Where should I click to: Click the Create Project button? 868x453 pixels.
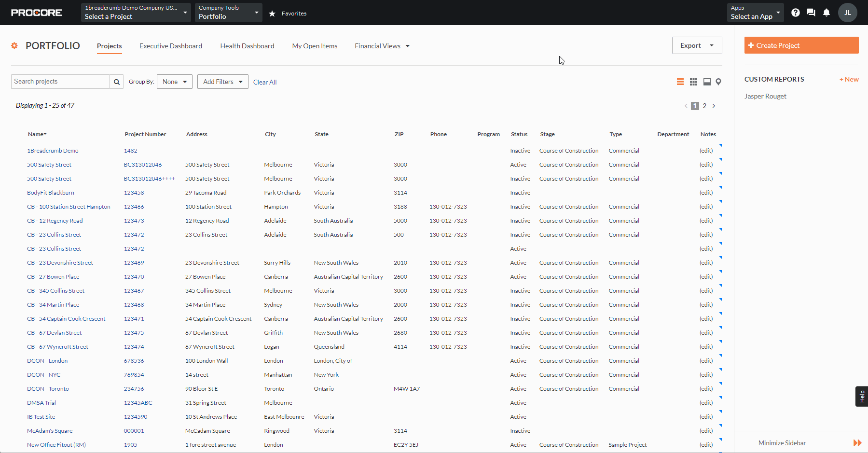pyautogui.click(x=801, y=45)
